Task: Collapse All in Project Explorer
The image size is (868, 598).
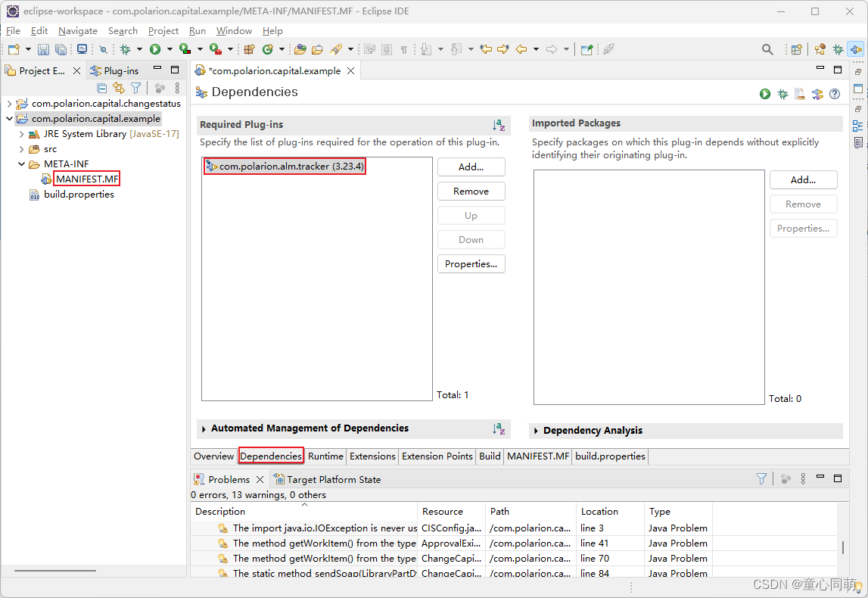Action: tap(102, 88)
